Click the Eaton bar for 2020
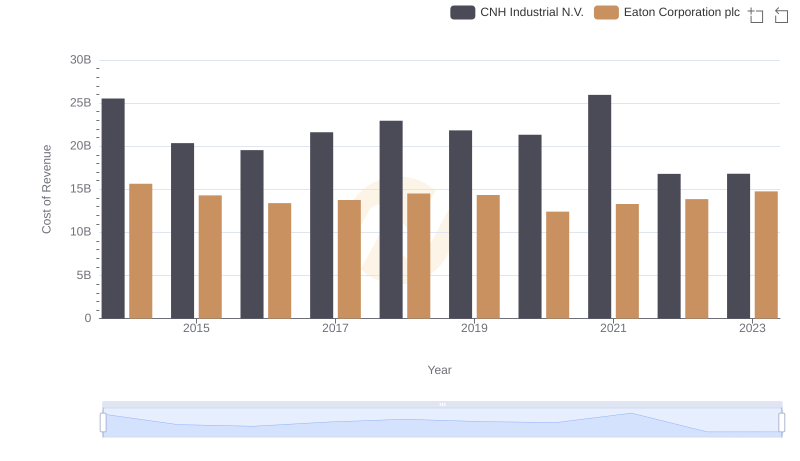The width and height of the screenshot is (800, 461). pos(558,265)
